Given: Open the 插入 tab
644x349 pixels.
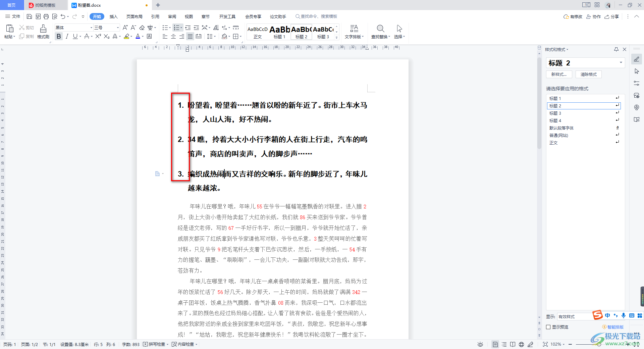Looking at the screenshot, I should [114, 16].
